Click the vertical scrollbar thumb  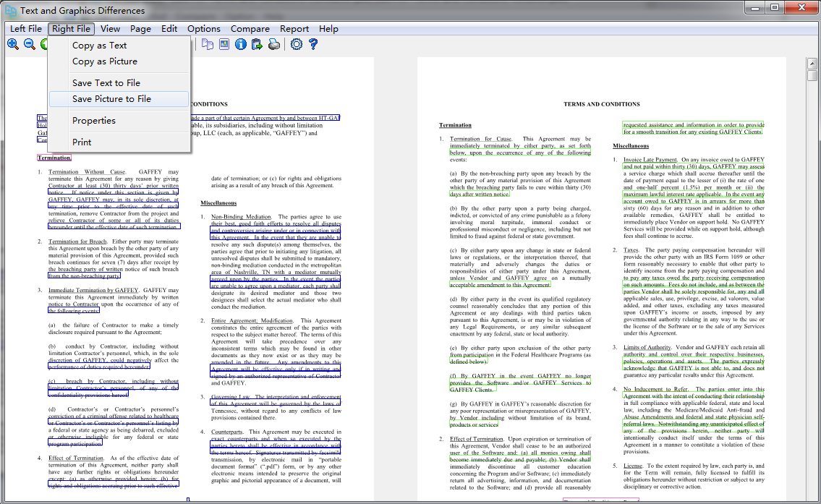(812, 75)
